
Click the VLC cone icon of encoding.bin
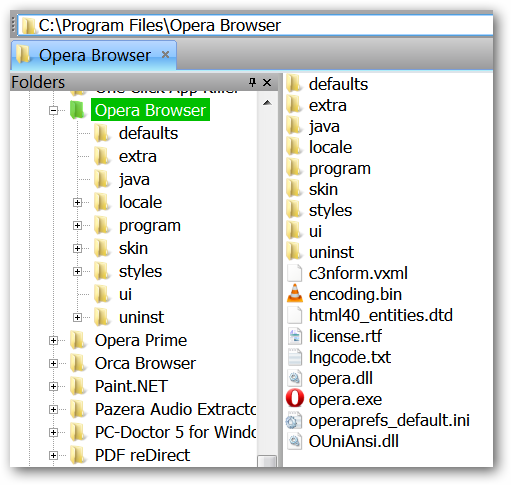point(295,294)
